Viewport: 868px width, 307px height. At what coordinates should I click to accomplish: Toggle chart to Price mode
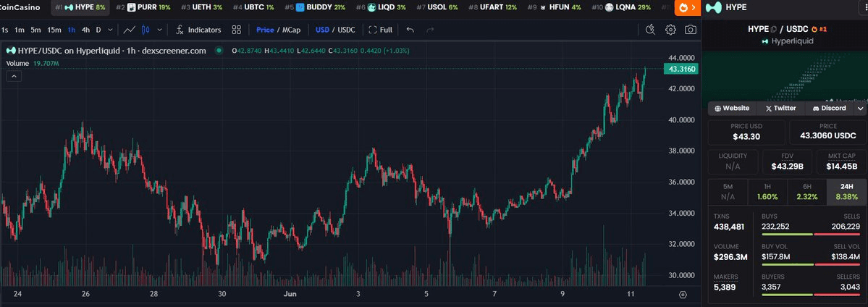point(265,30)
